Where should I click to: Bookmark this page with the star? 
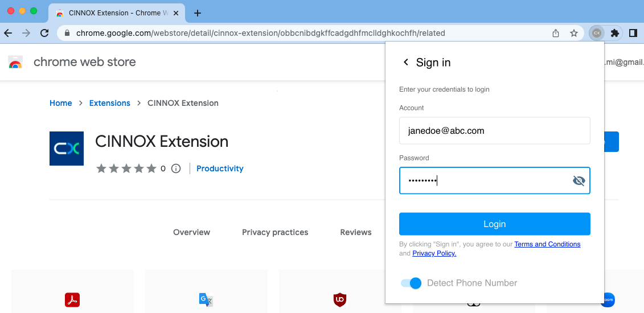[x=574, y=33]
